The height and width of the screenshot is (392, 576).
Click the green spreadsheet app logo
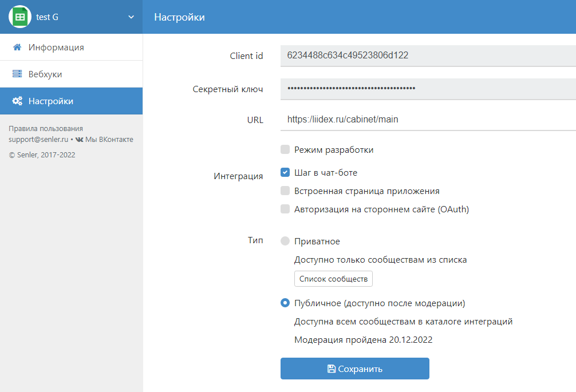[20, 17]
